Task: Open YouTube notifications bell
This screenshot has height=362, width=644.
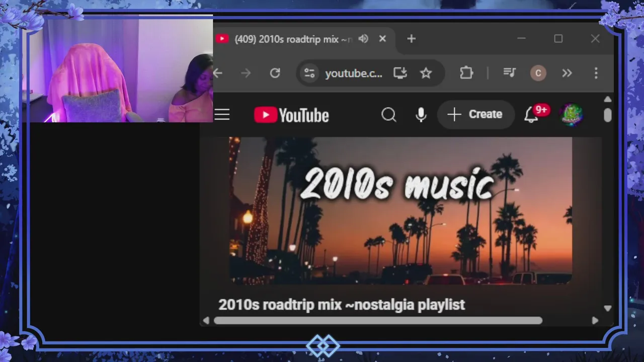Action: [x=531, y=115]
